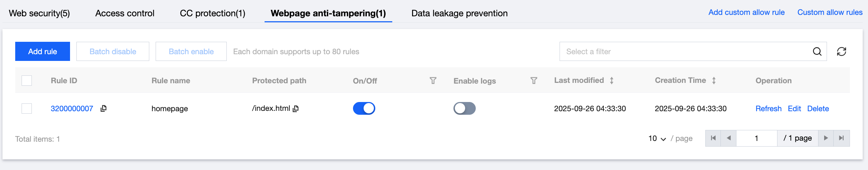The image size is (868, 170).
Task: Switch to the CC protection tab
Action: click(x=213, y=13)
